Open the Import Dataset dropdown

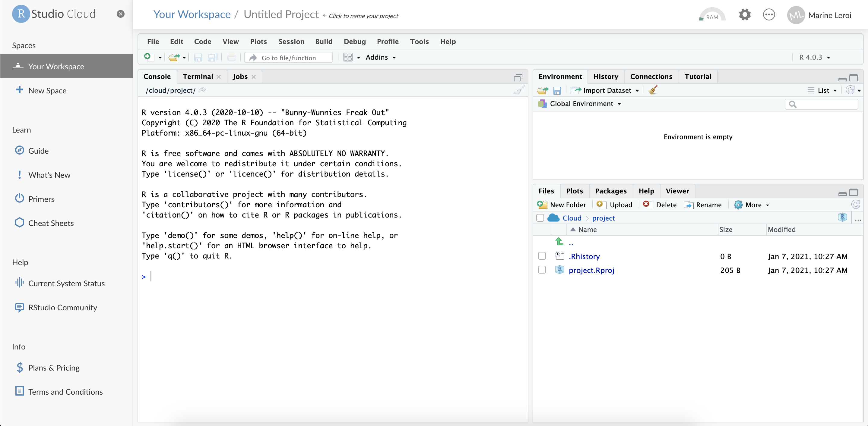click(x=605, y=90)
